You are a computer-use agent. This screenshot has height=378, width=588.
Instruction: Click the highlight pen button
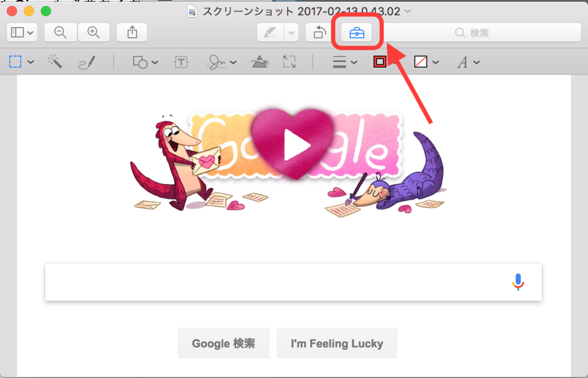[x=270, y=33]
